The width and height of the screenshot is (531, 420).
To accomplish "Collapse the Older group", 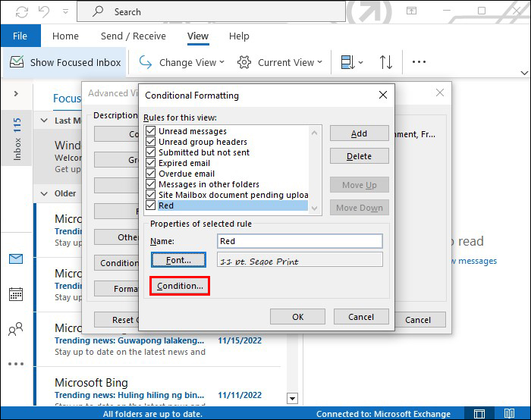I will [44, 193].
